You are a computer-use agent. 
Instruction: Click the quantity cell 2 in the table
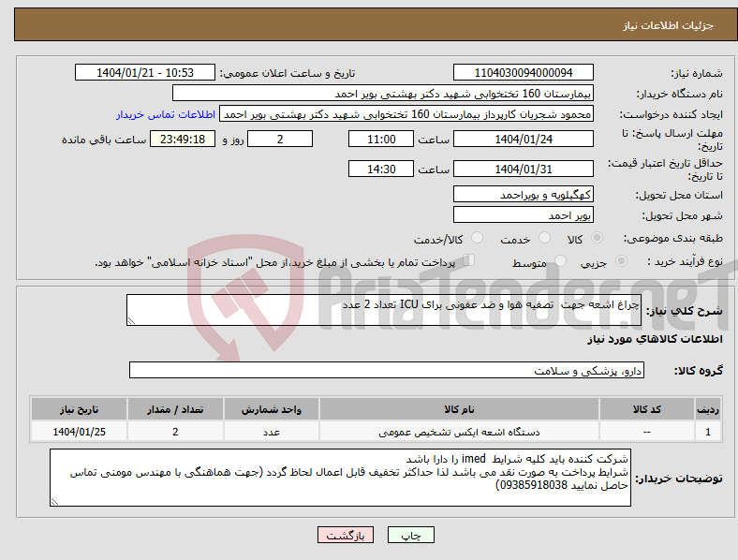point(175,432)
